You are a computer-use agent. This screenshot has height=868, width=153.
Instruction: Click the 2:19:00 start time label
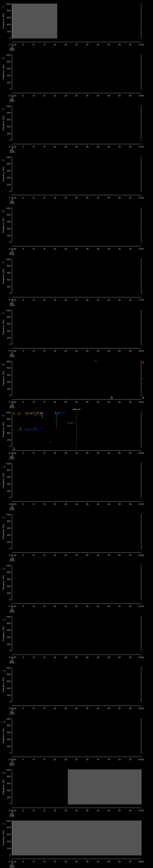pos(12,453)
